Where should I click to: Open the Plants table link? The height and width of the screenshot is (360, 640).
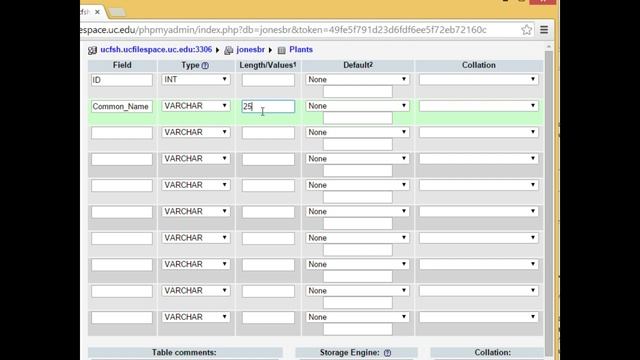click(301, 49)
